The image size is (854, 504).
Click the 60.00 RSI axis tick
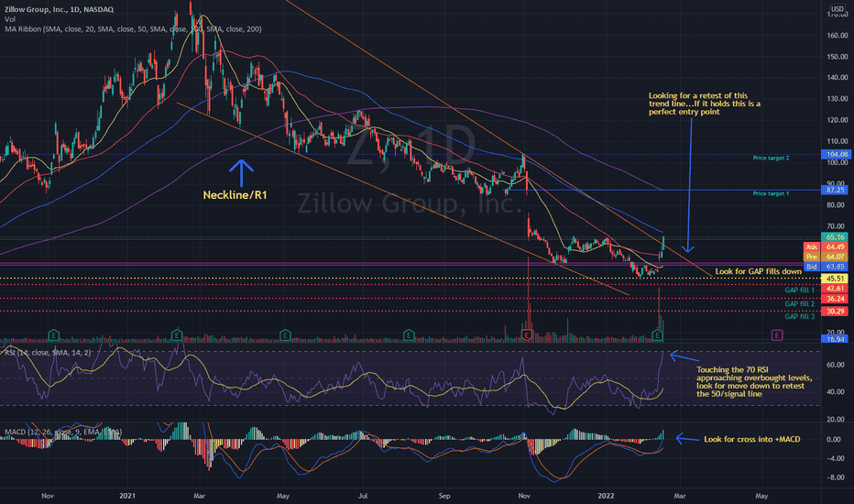836,365
